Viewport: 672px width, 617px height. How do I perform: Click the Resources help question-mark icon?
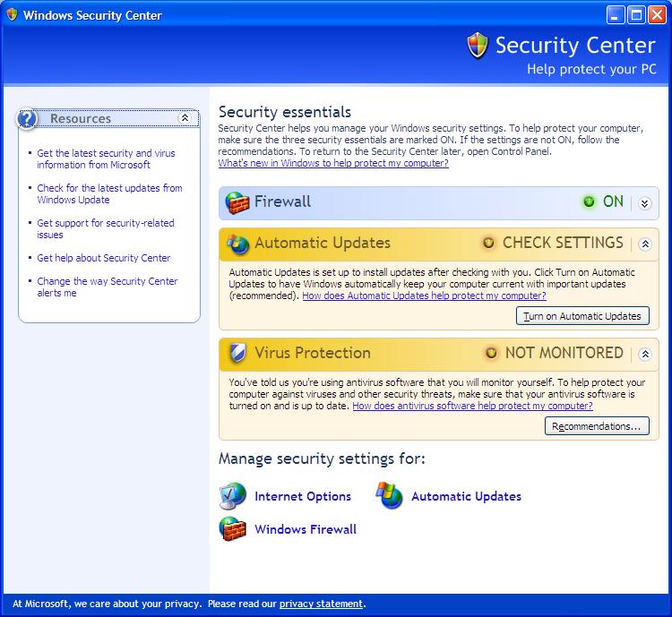[x=28, y=119]
